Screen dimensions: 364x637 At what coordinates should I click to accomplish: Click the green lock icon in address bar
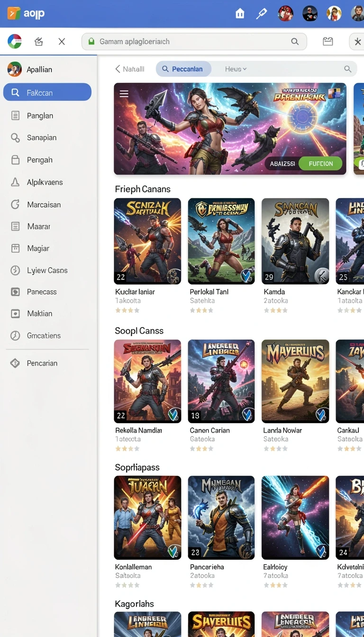(x=91, y=42)
